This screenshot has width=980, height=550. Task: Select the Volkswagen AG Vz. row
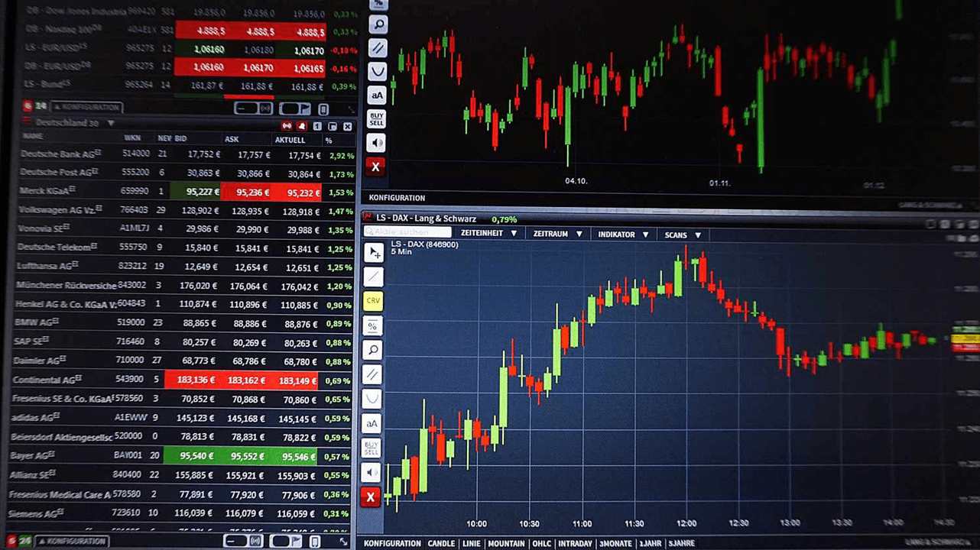(x=185, y=210)
